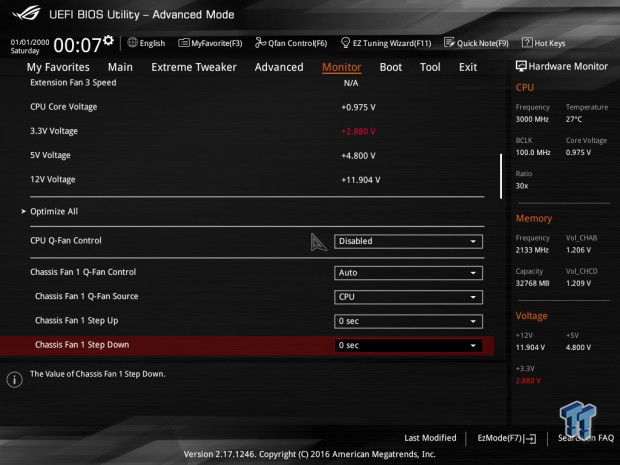Click the English language button

[152, 43]
